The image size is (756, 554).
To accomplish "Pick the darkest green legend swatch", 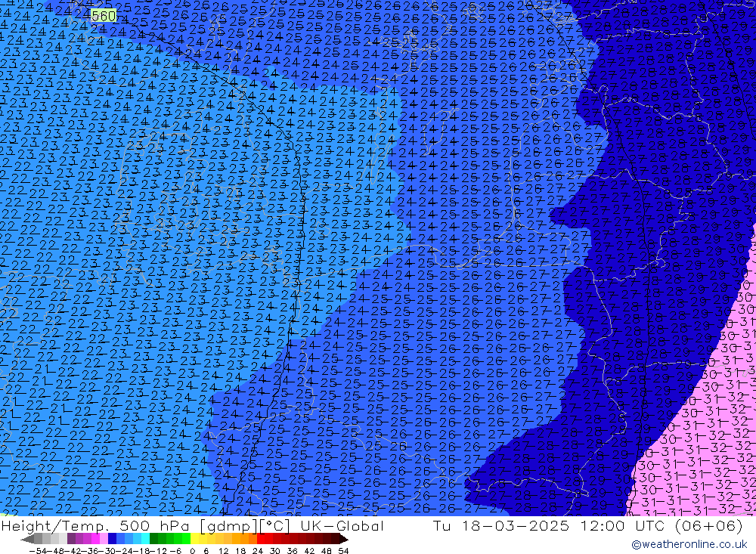I will coord(153,539).
